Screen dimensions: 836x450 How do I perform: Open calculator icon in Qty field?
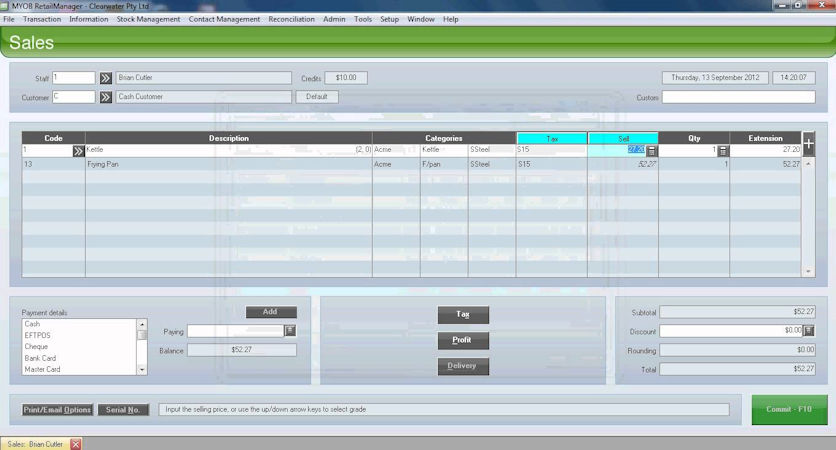(723, 151)
